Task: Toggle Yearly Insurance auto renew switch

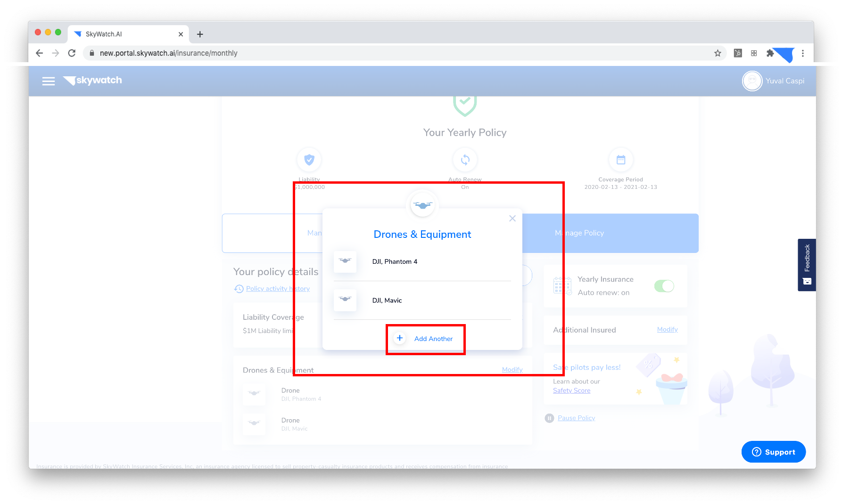Action: coord(664,286)
